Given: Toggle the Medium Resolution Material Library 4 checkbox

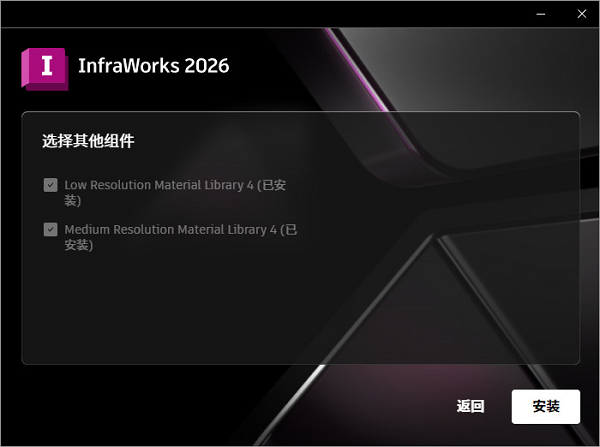Looking at the screenshot, I should tap(50, 229).
